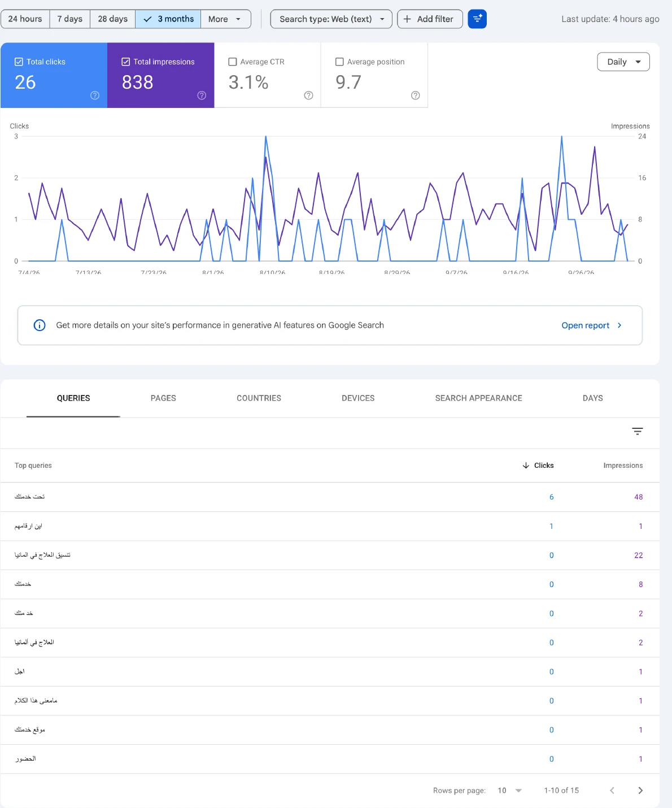The width and height of the screenshot is (672, 808).
Task: Open the Daily granularity dropdown
Action: point(623,62)
